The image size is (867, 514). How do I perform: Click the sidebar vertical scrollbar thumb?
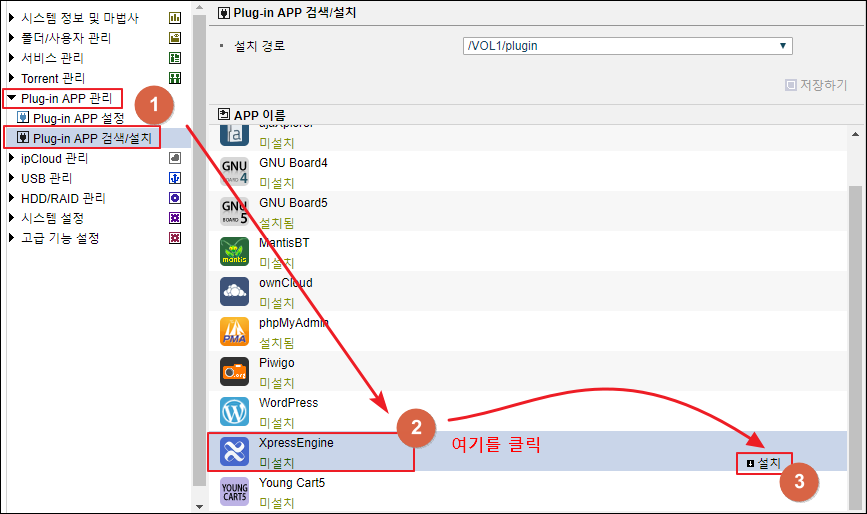[x=200, y=250]
